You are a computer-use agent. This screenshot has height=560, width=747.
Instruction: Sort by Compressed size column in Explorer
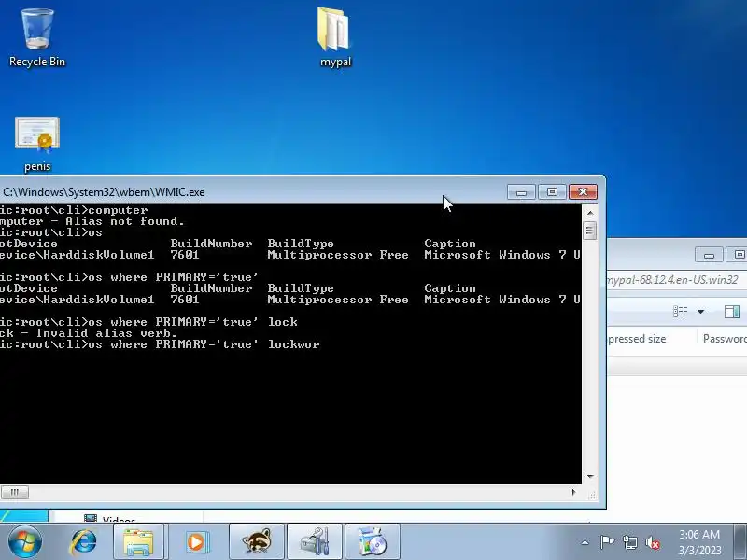tap(637, 339)
